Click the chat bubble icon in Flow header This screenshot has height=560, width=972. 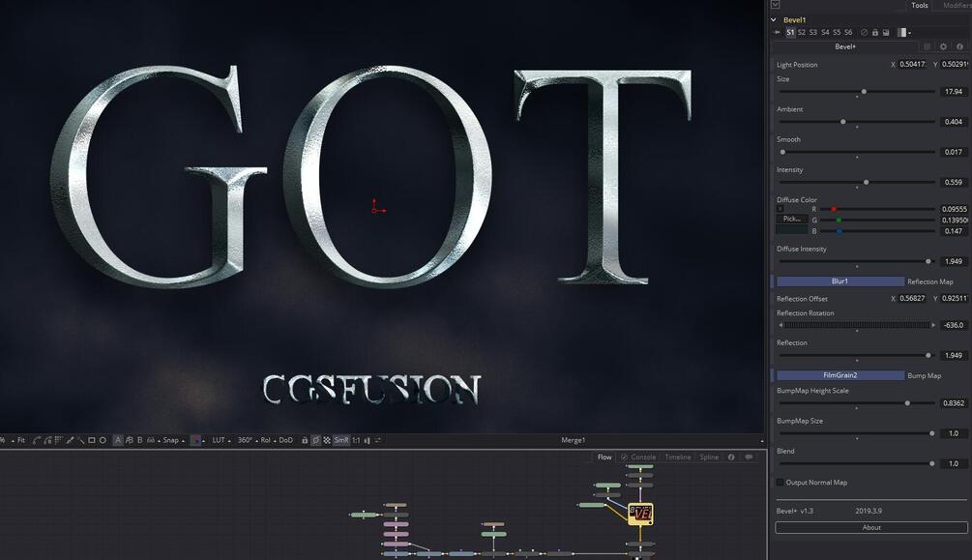(749, 457)
